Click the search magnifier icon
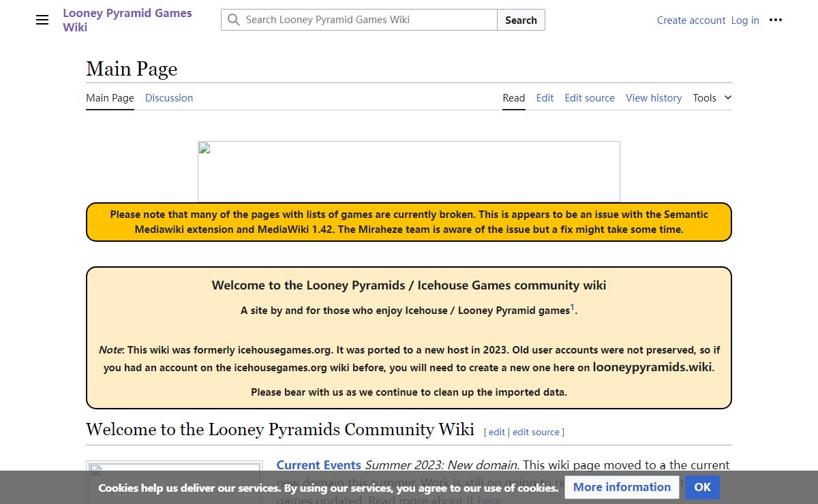This screenshot has width=818, height=504. coord(234,20)
